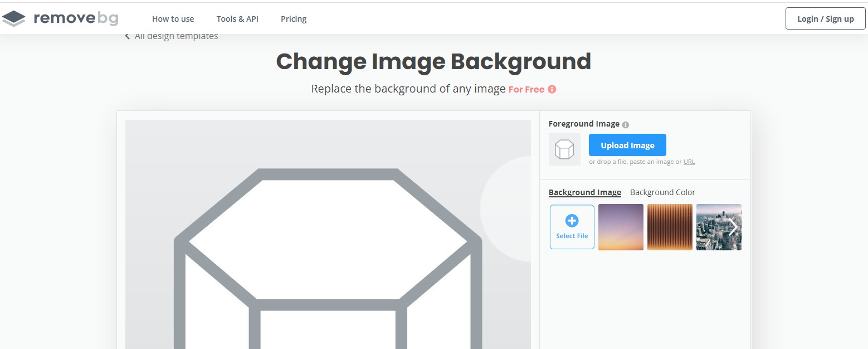Switch to the Background Color tab

coord(662,192)
